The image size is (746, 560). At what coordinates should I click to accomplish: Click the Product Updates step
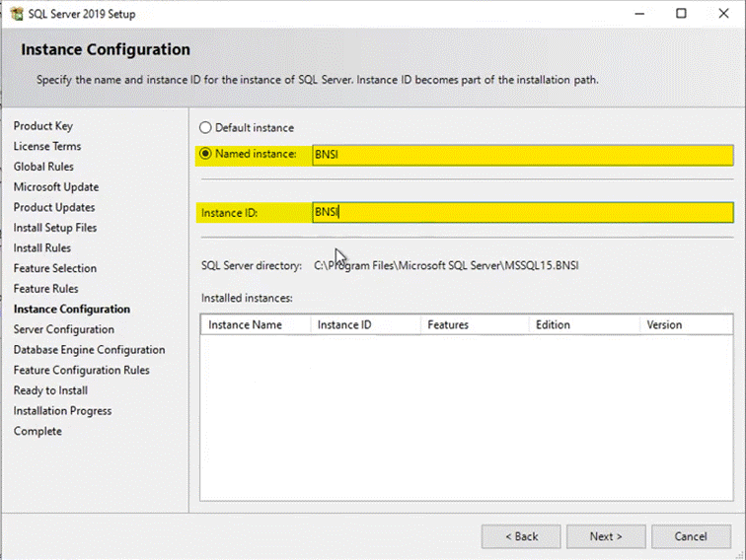[x=54, y=208]
